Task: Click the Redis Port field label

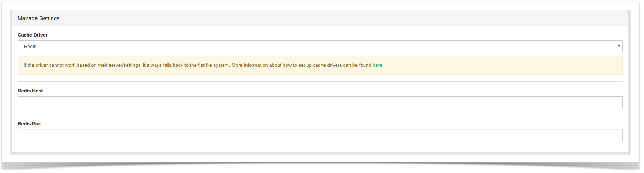Action: coord(29,124)
